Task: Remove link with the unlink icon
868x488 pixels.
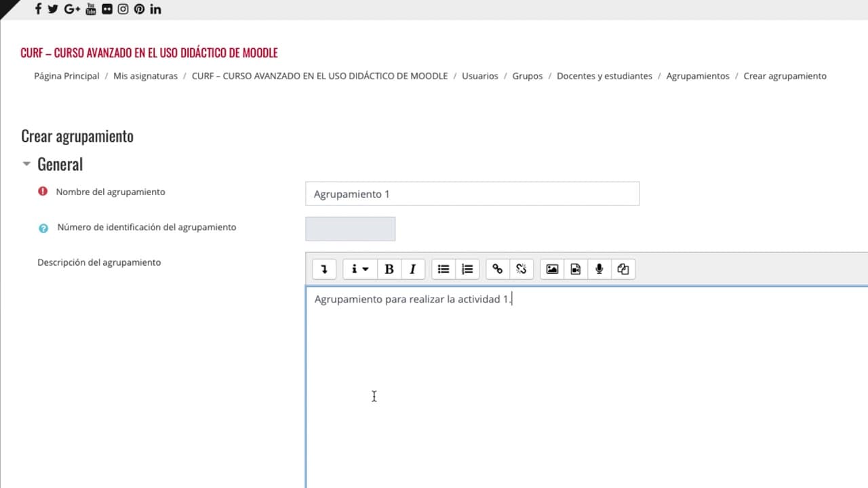Action: tap(521, 269)
